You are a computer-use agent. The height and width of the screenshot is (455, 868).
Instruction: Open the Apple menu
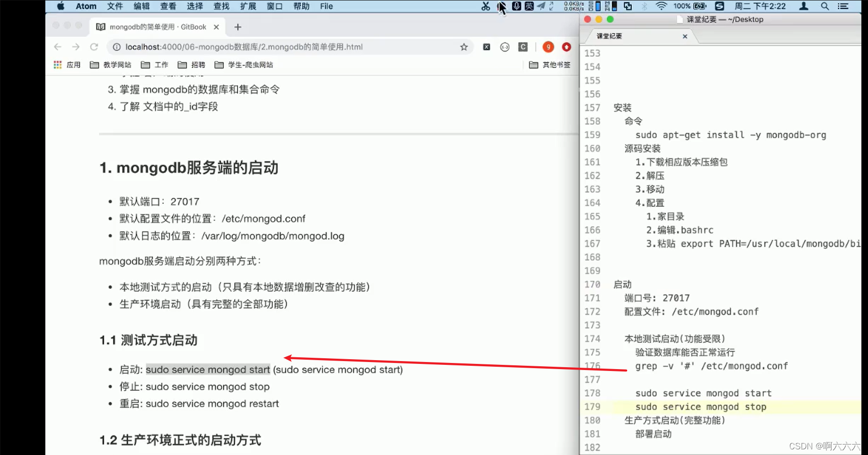[x=60, y=6]
